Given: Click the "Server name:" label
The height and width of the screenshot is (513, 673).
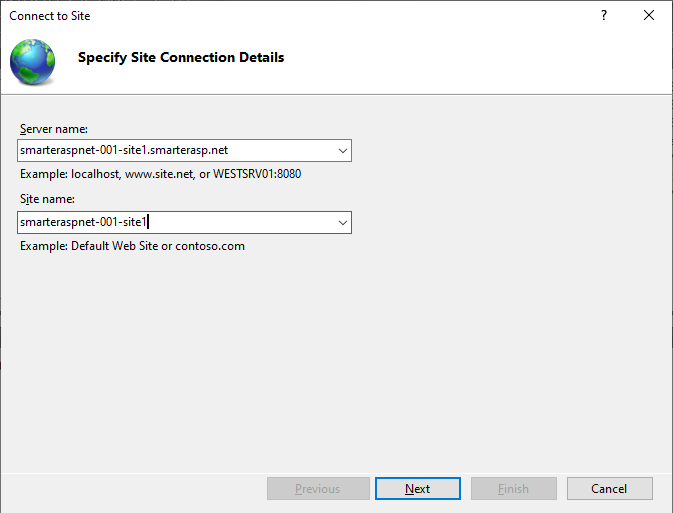Looking at the screenshot, I should point(54,130).
